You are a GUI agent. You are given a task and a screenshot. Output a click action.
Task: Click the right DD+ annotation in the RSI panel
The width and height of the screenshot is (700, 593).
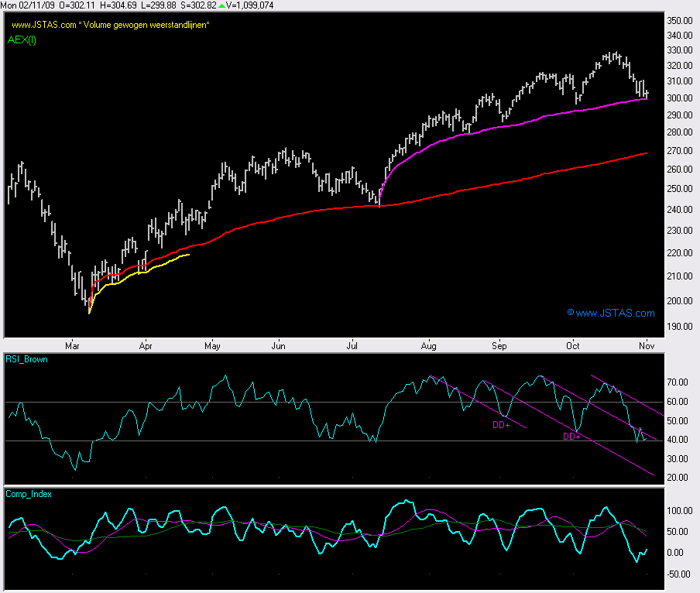[571, 437]
